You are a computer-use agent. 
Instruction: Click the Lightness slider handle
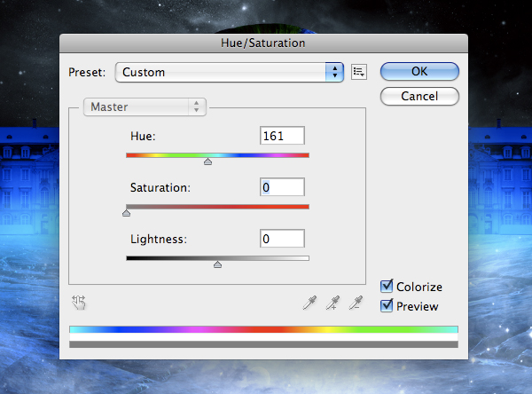[x=217, y=264]
